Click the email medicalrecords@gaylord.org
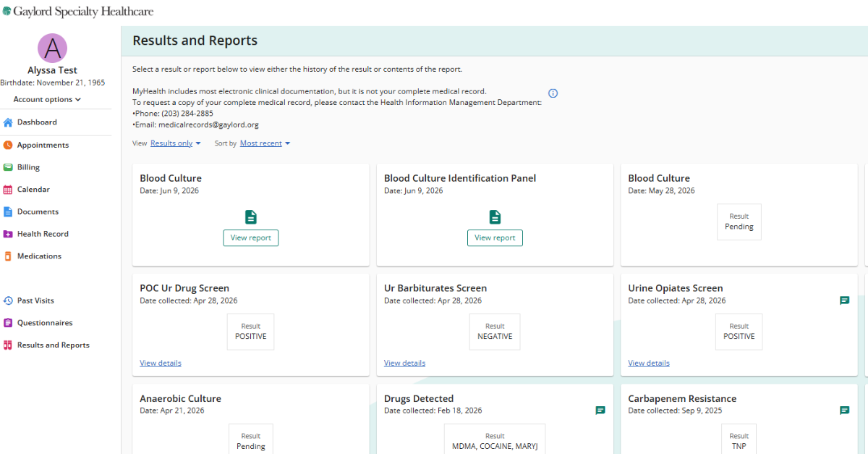 [208, 125]
